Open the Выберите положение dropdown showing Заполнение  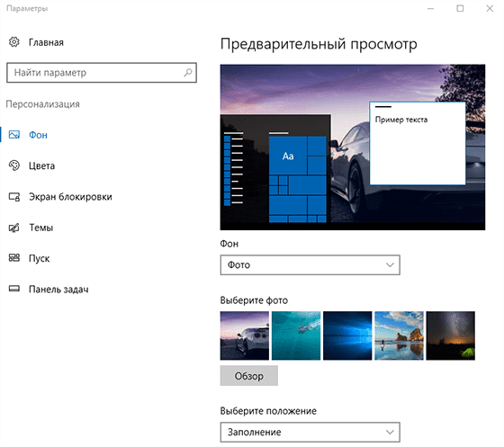(310, 432)
